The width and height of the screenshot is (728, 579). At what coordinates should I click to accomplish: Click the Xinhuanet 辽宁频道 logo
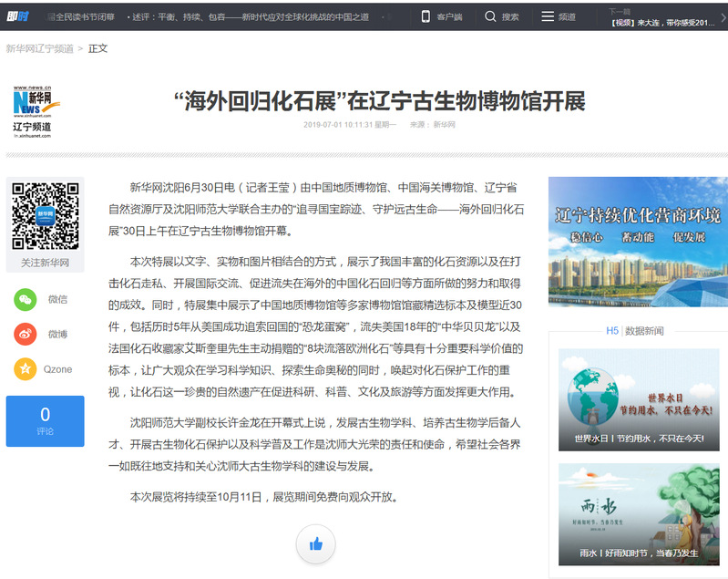point(33,111)
